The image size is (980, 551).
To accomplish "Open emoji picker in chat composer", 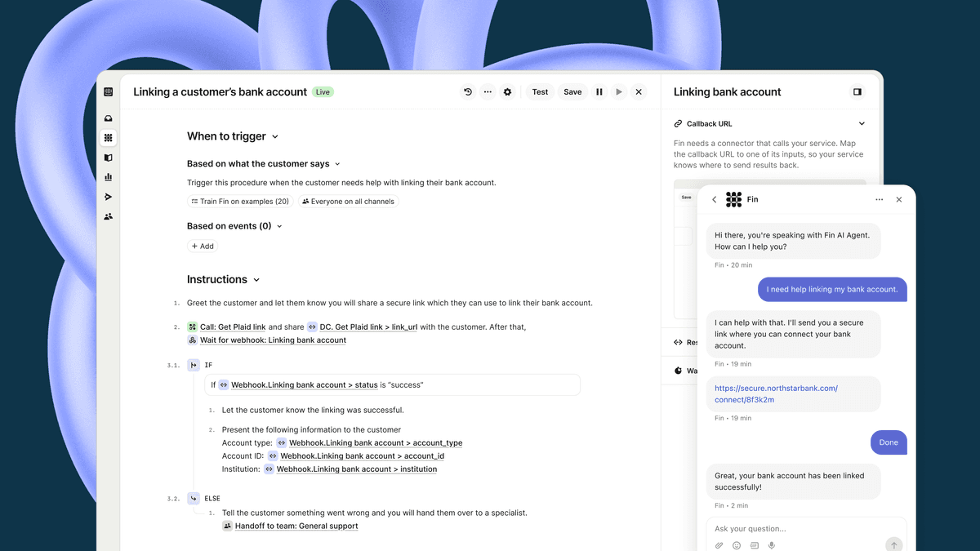I will 737,545.
